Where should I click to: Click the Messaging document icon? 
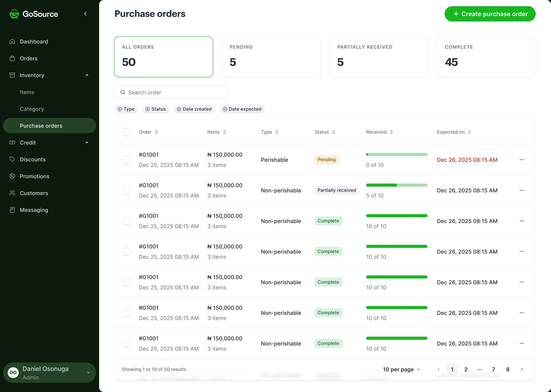[x=12, y=210]
